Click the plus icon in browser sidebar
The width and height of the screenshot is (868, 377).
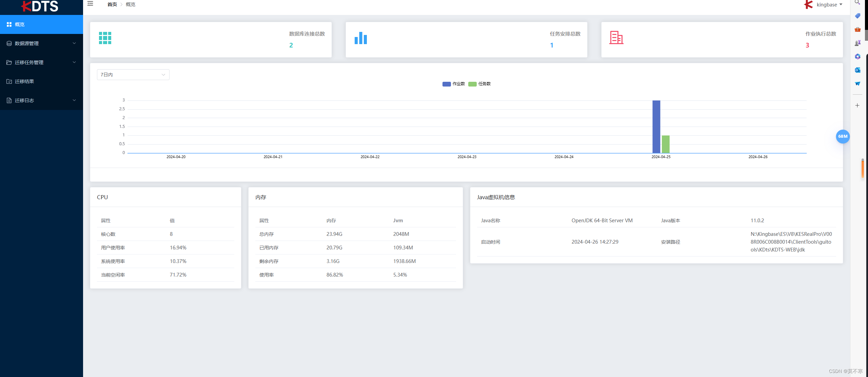[x=857, y=106]
